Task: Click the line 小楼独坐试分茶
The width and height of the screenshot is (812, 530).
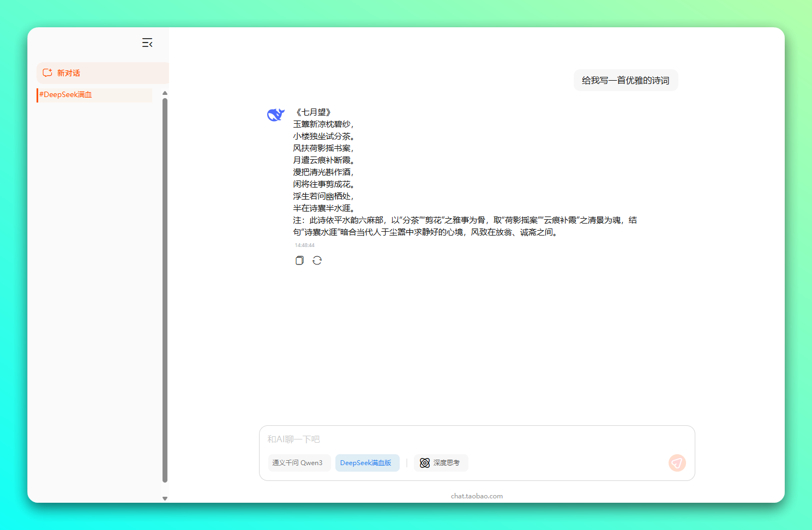Action: pos(323,136)
